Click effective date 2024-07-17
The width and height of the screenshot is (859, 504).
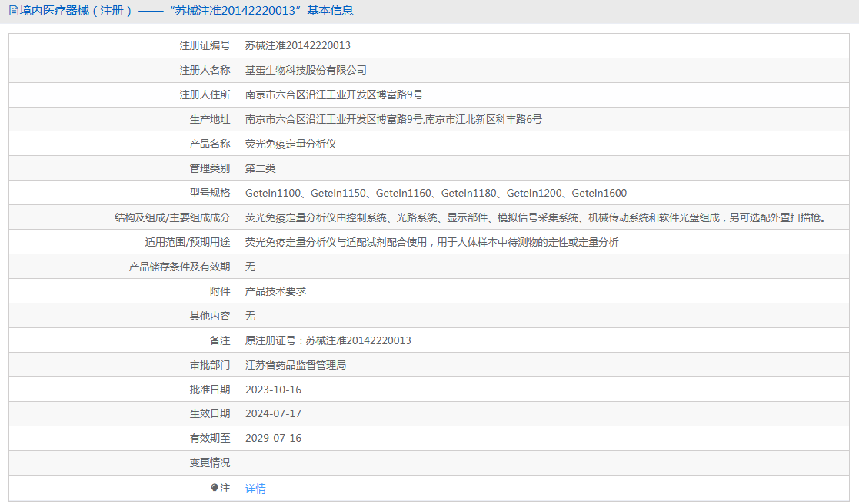273,414
